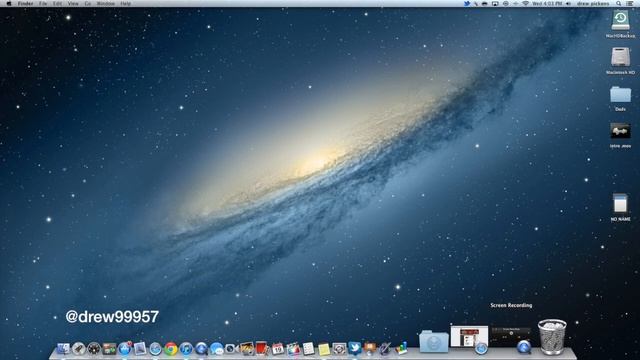
Task: Open Spotlight search magnifier icon
Action: coord(619,3)
